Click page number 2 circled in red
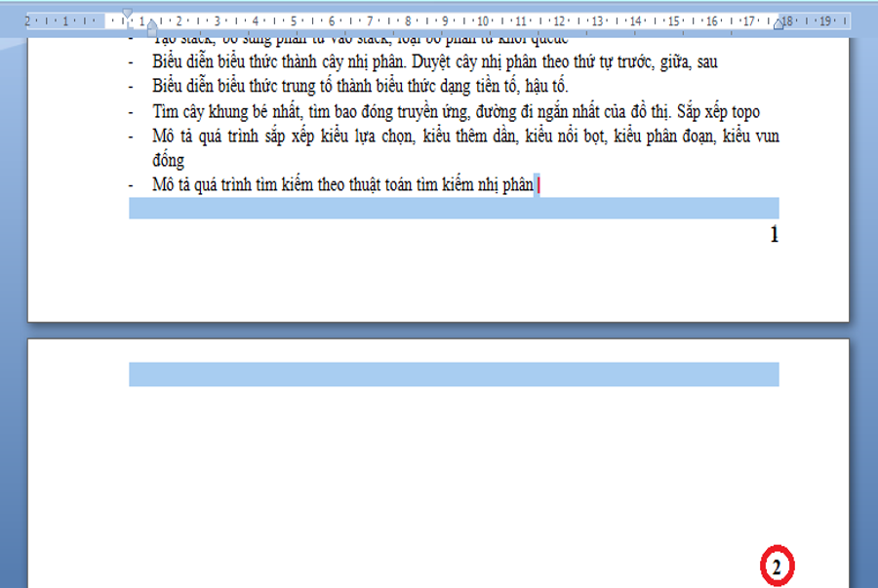878x588 pixels. pyautogui.click(x=777, y=567)
